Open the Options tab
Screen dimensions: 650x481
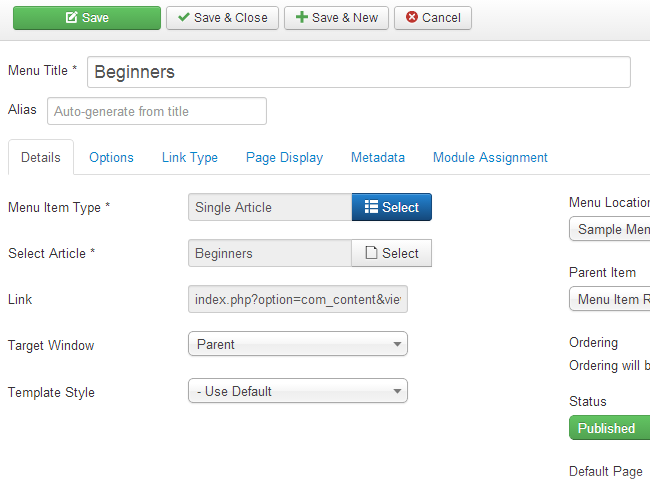(111, 158)
